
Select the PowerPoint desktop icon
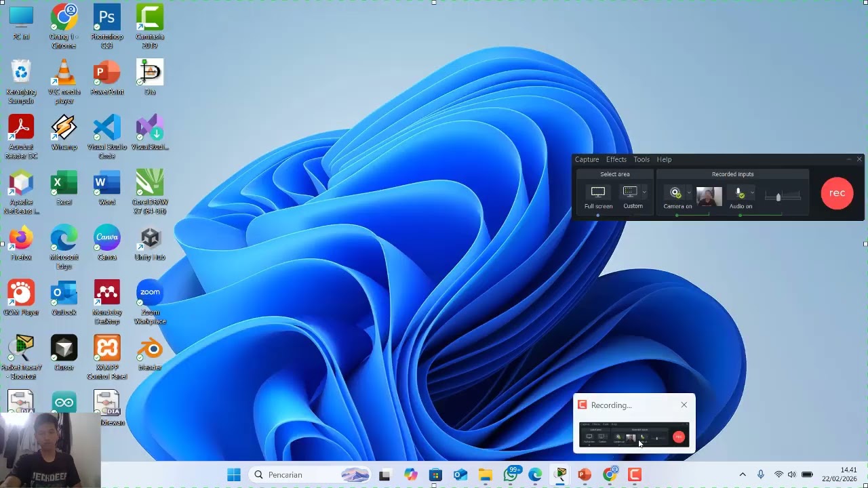(x=106, y=78)
